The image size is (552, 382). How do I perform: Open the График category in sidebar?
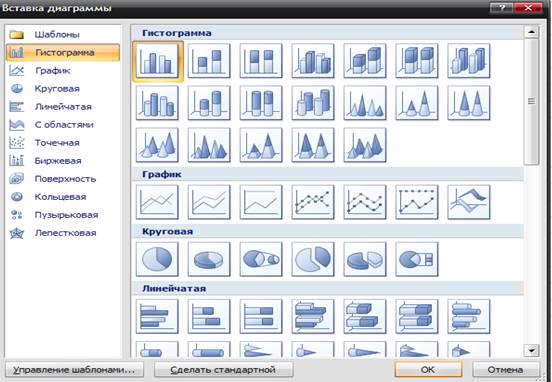tap(63, 70)
